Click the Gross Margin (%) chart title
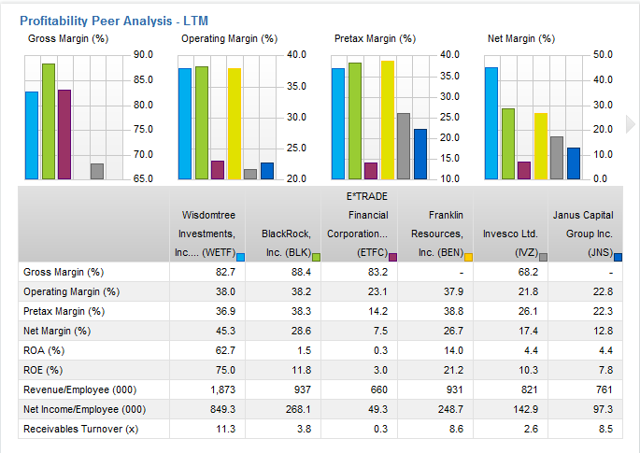This screenshot has height=453, width=640. coord(68,39)
